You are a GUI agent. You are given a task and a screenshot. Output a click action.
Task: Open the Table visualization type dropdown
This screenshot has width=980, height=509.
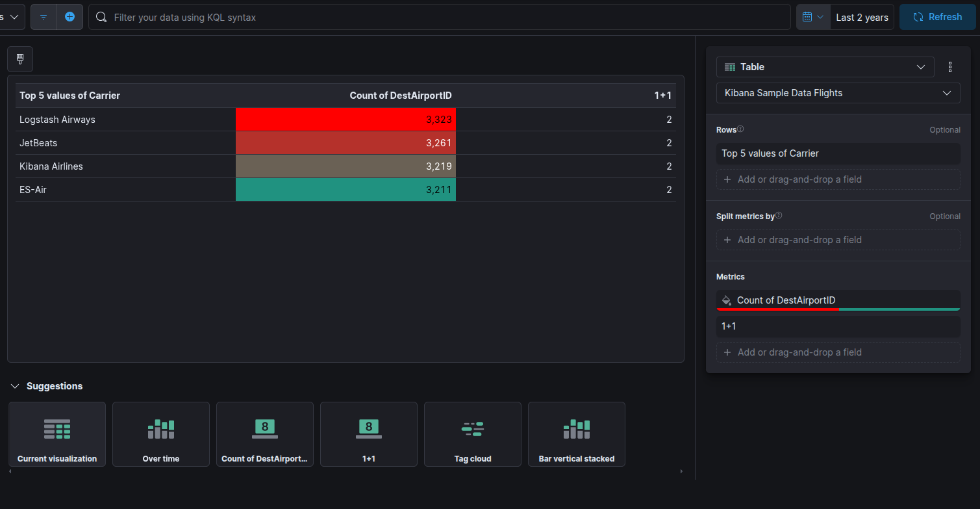pyautogui.click(x=825, y=67)
